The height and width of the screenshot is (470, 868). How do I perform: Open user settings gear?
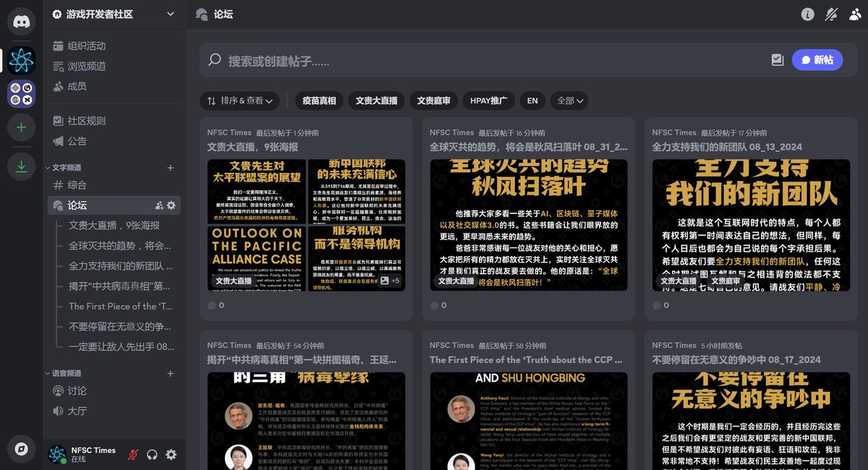coord(171,454)
